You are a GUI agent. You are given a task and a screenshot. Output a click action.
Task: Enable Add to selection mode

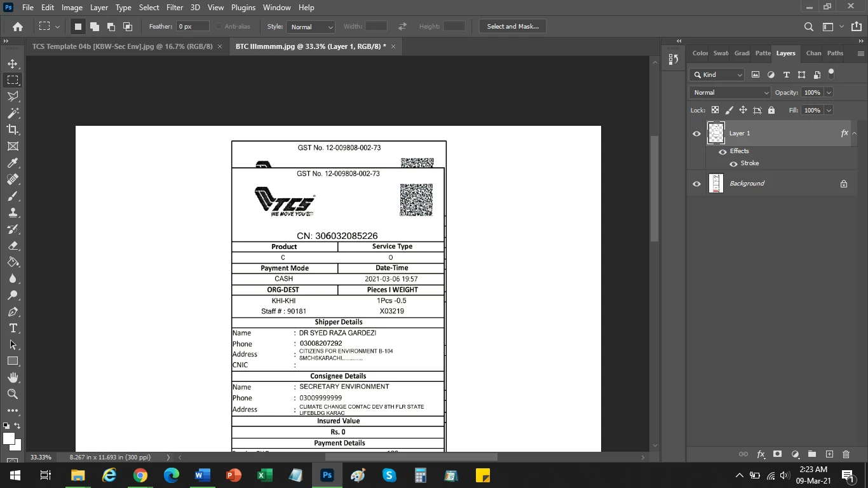pos(94,27)
